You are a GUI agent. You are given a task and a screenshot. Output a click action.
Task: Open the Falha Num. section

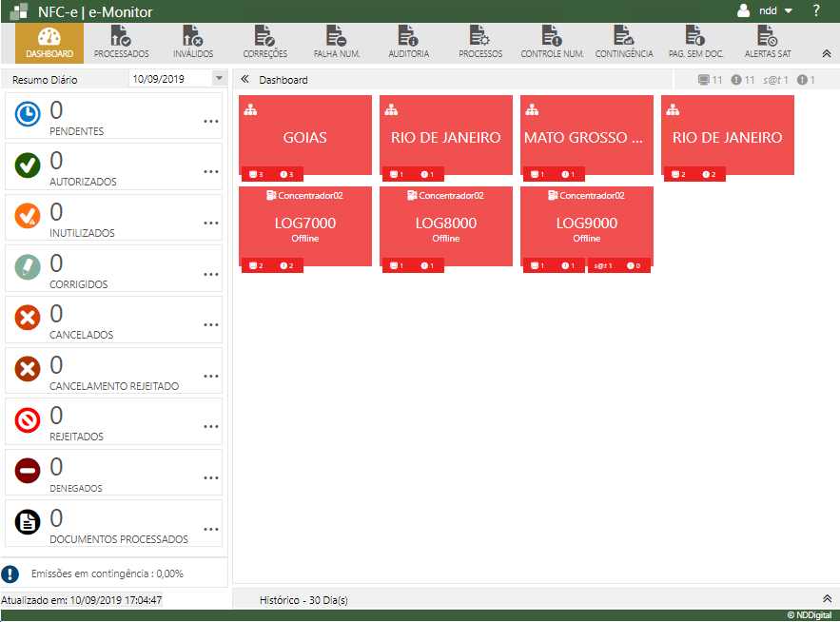337,43
